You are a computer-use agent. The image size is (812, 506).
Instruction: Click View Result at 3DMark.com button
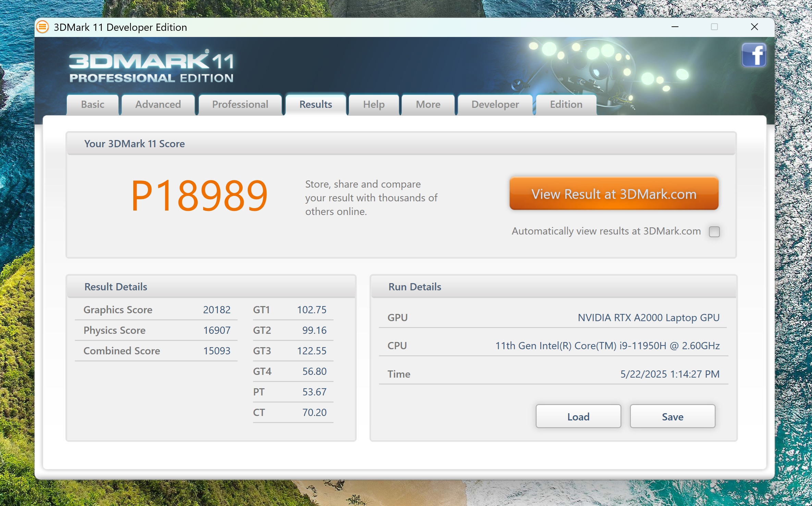614,194
